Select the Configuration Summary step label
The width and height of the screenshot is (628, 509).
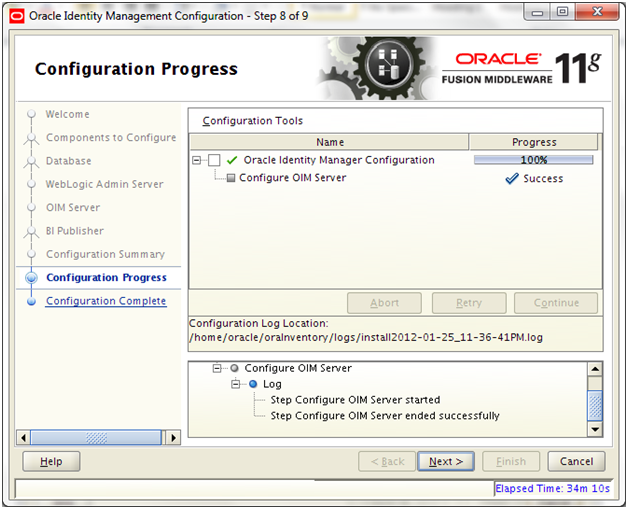tap(105, 254)
